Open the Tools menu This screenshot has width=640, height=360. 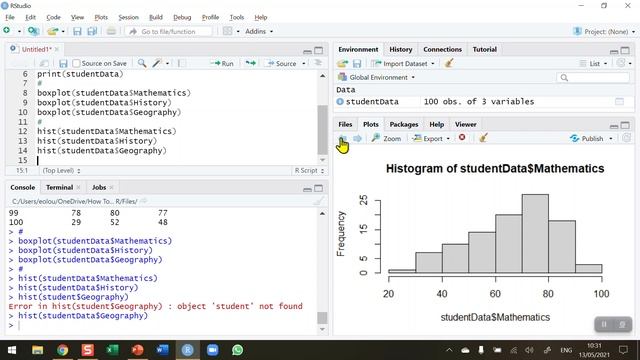pos(236,17)
